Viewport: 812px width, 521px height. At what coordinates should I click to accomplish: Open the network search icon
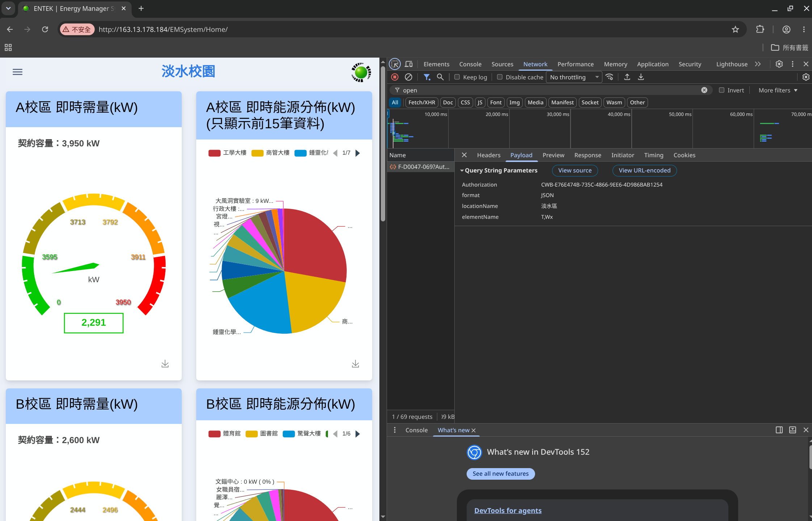click(440, 77)
